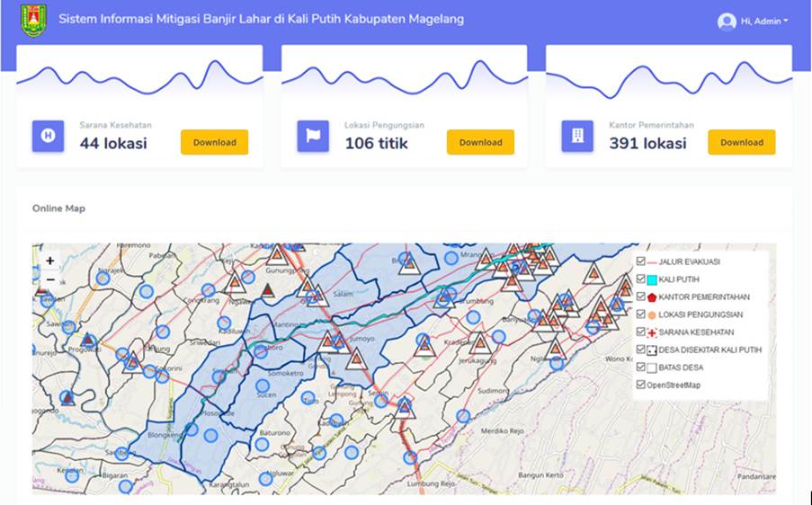Click the Kantor Pemerintahan building card icon

tap(577, 136)
